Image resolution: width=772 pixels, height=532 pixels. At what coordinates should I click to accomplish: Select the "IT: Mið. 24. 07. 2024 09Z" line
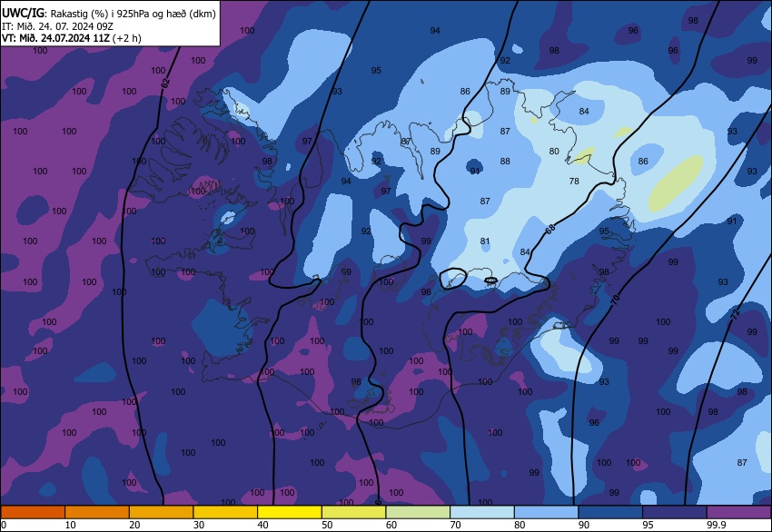pyautogui.click(x=57, y=26)
